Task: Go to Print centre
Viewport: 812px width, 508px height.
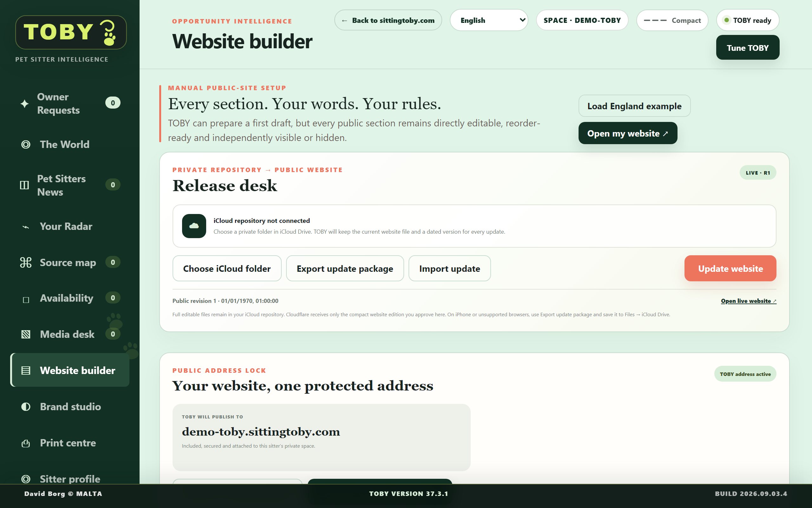Action: (70, 443)
